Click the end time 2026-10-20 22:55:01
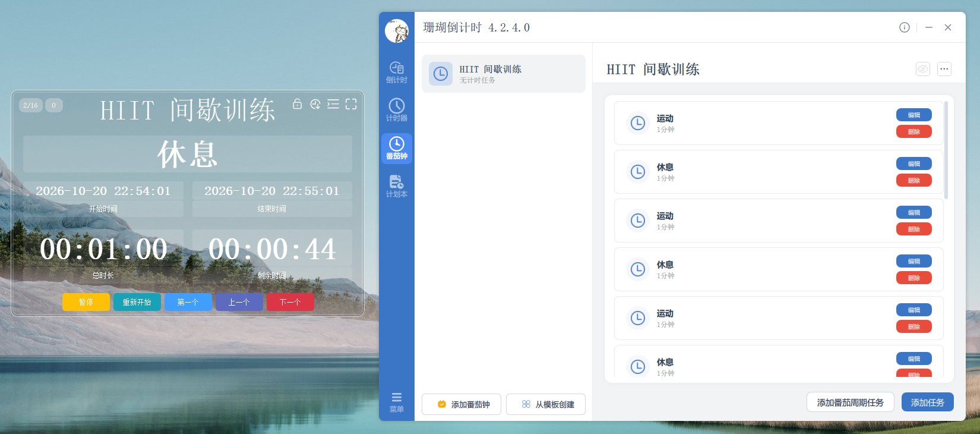Viewport: 980px width, 434px height. click(272, 191)
